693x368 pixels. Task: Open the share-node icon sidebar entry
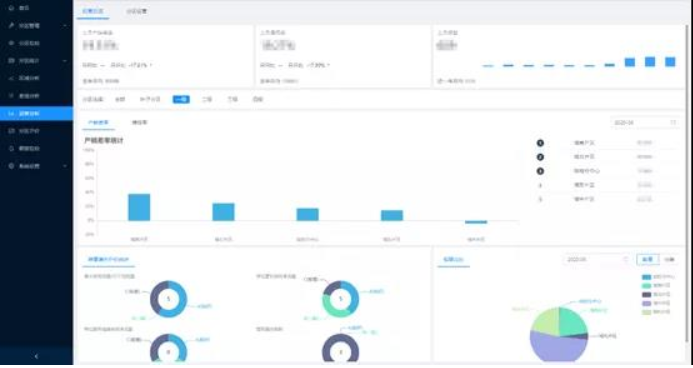[11, 78]
